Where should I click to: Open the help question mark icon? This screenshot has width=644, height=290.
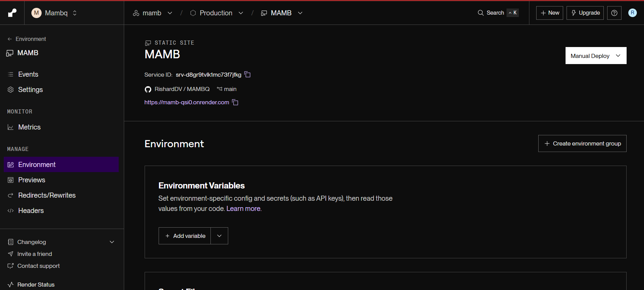(614, 13)
